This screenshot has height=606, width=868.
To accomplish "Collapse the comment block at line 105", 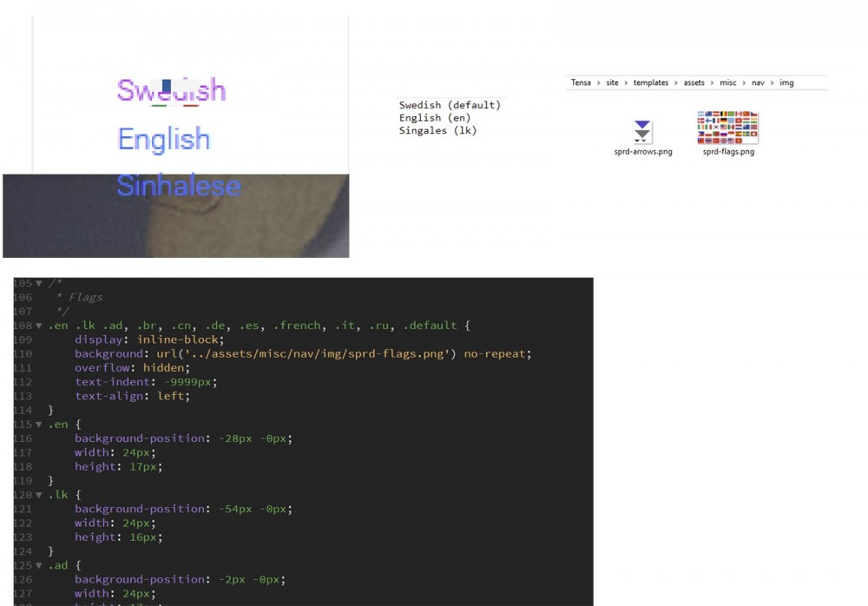I will tap(38, 284).
